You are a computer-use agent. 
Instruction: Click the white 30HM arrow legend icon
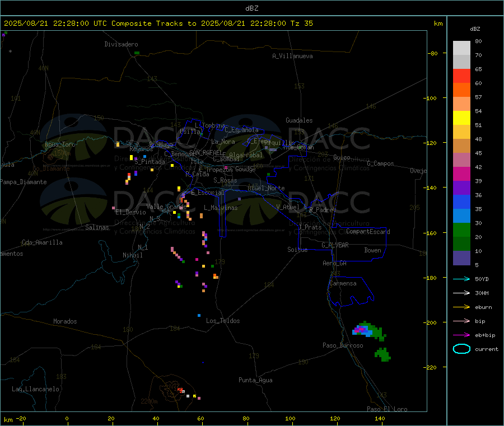pos(461,293)
